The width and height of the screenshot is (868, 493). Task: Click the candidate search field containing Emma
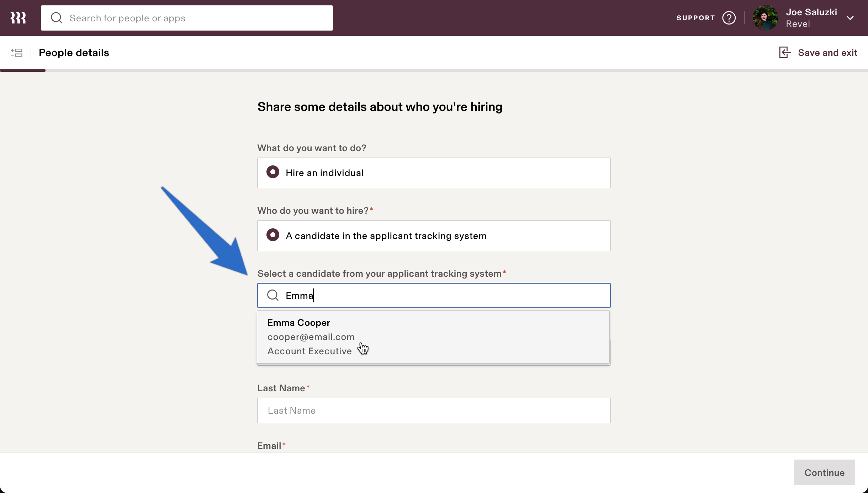tap(433, 295)
